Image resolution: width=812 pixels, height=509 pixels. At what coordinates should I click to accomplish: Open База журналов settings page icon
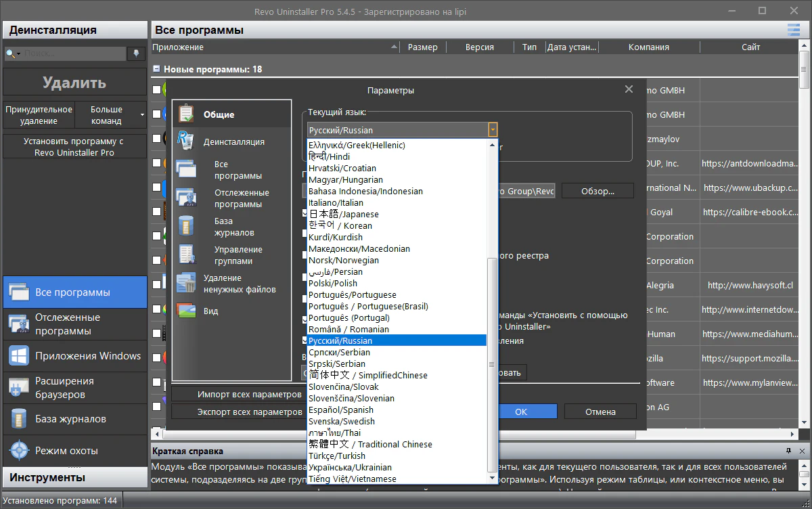point(186,226)
